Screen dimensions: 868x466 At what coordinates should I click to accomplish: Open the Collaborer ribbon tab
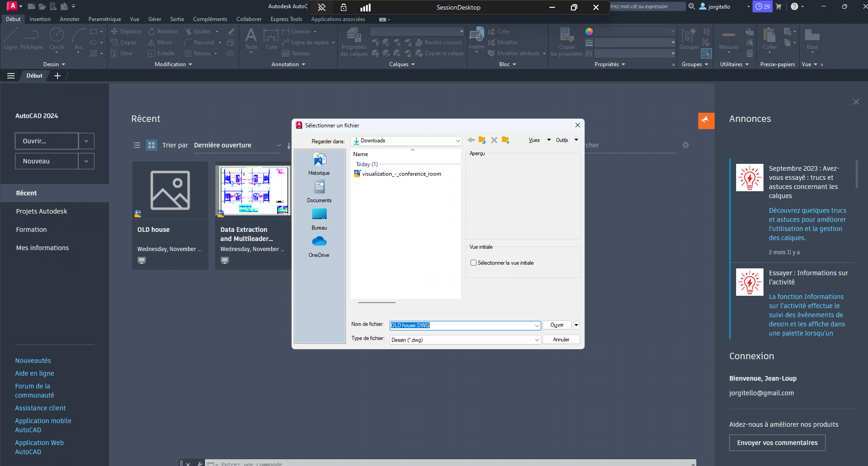click(249, 19)
